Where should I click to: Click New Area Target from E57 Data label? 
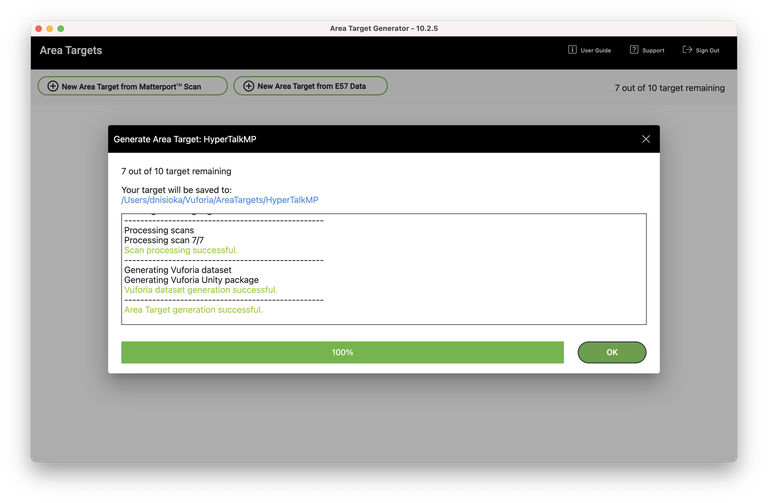[312, 86]
